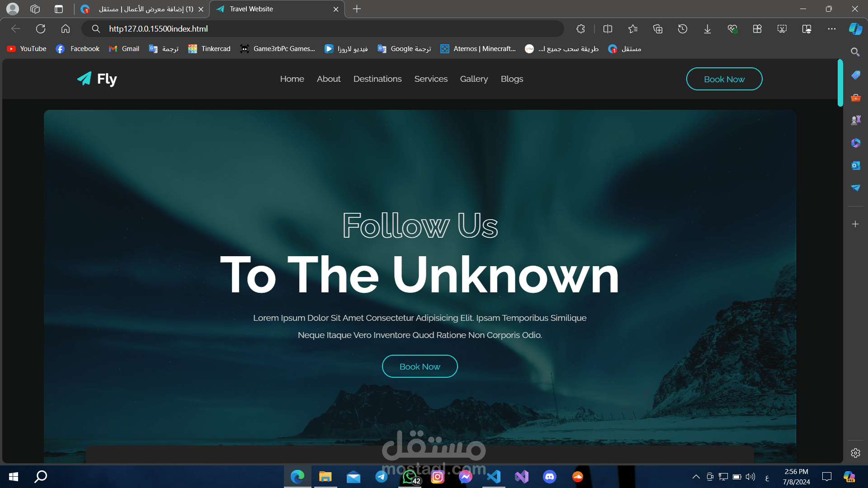Viewport: 868px width, 488px height.
Task: Click the Book Now button in the header
Action: [724, 79]
